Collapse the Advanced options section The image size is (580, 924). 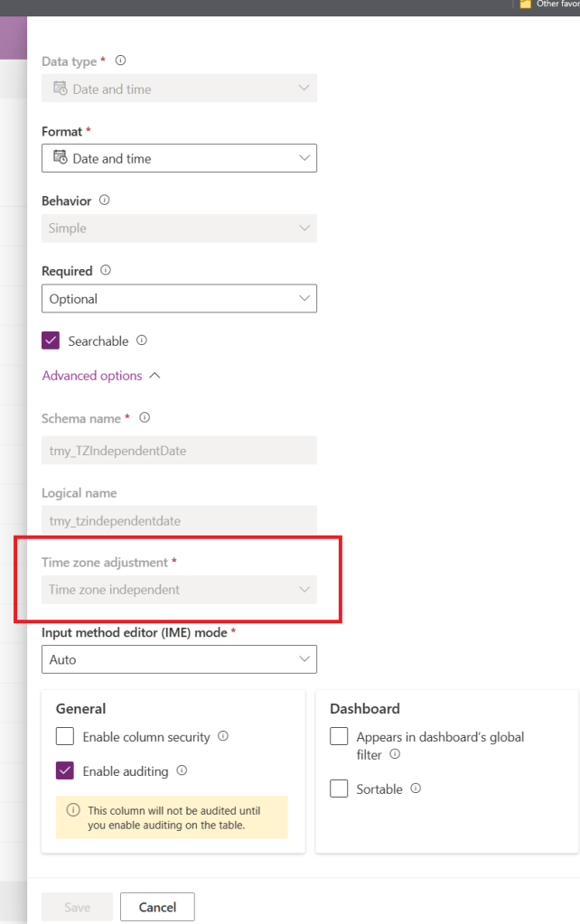tap(101, 376)
